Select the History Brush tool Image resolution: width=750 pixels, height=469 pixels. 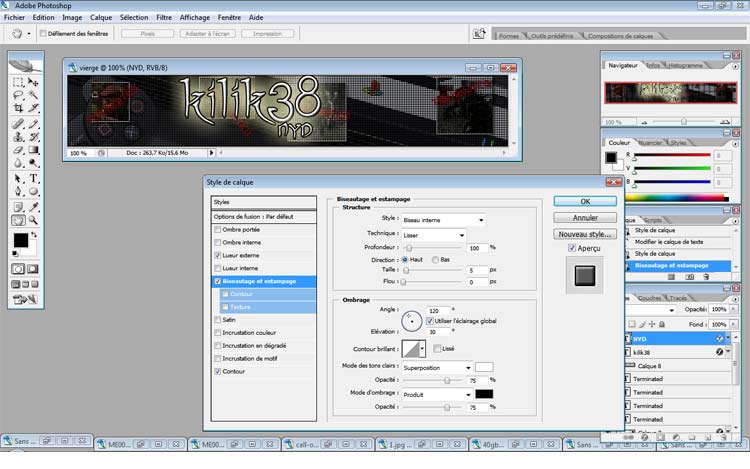(x=33, y=137)
